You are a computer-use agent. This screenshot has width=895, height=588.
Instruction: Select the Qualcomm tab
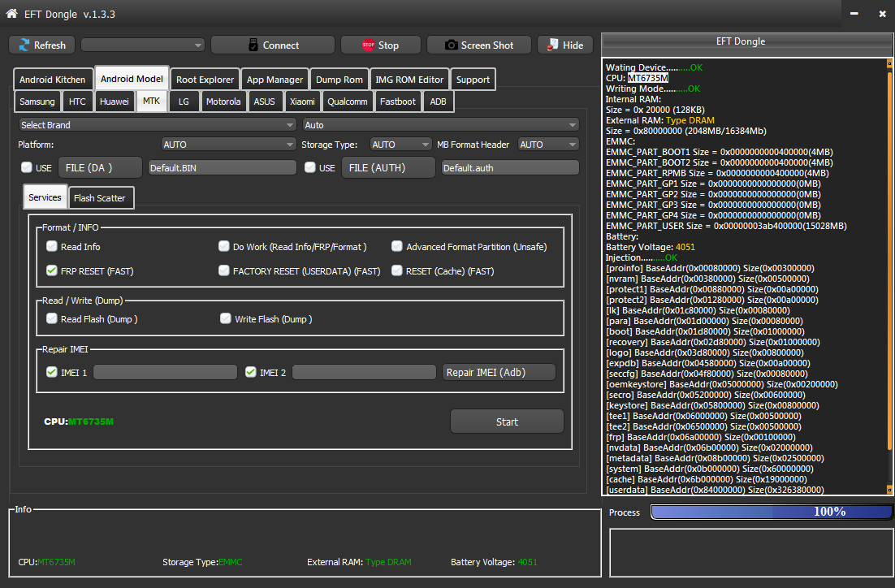pyautogui.click(x=348, y=102)
